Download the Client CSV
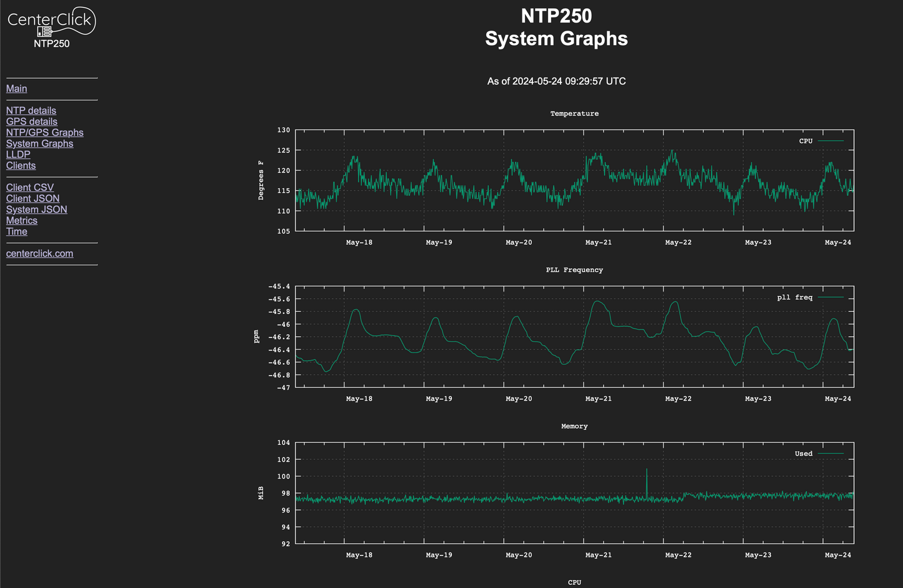 (30, 187)
